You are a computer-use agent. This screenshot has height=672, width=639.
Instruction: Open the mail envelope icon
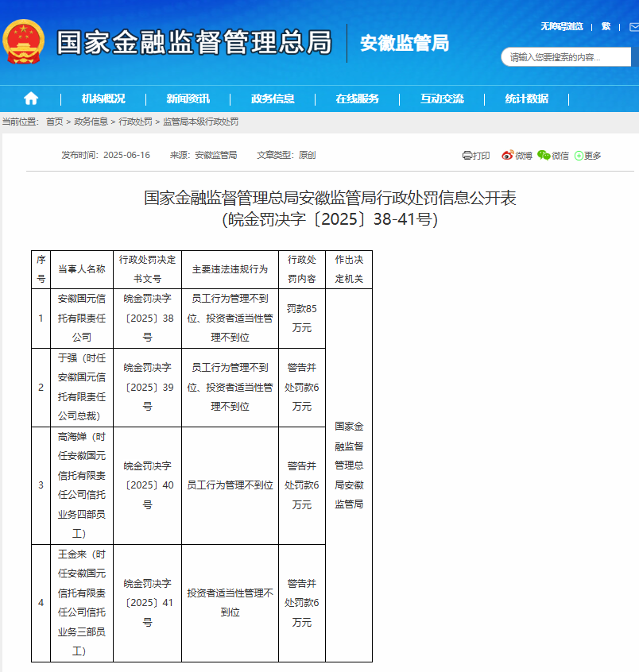pyautogui.click(x=634, y=27)
